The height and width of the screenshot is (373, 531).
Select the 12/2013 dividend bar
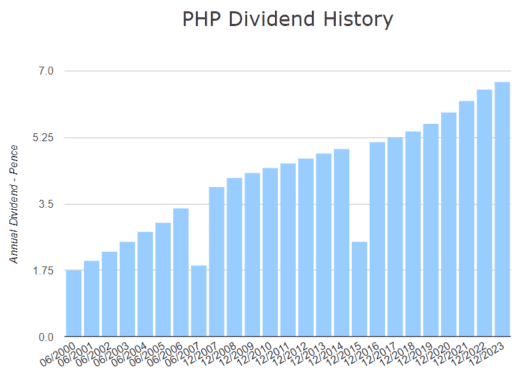[324, 245]
